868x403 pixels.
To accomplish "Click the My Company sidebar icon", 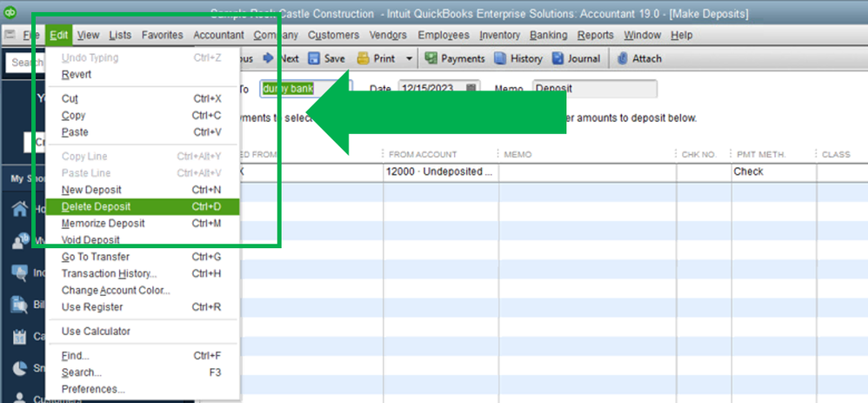I will click(20, 240).
